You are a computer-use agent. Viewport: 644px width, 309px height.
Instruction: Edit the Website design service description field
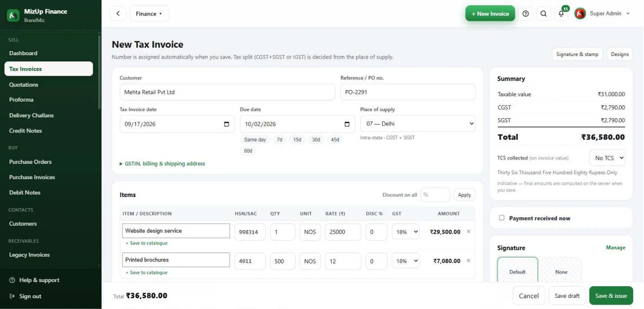pyautogui.click(x=176, y=231)
